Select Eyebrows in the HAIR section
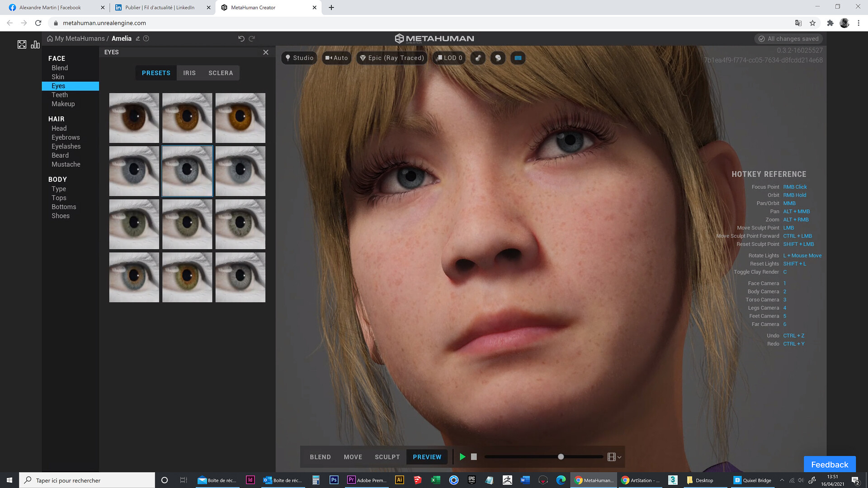 [66, 137]
